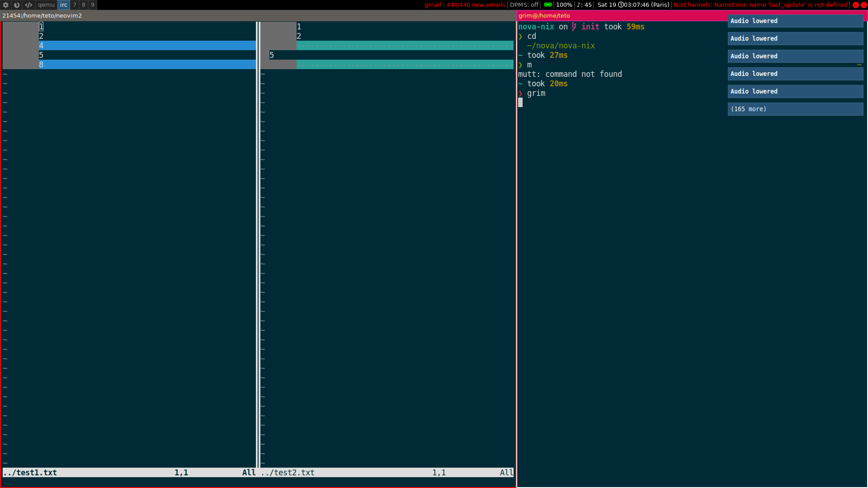This screenshot has height=488, width=868.
Task: Switch to the qemu workspace tab
Action: click(46, 5)
